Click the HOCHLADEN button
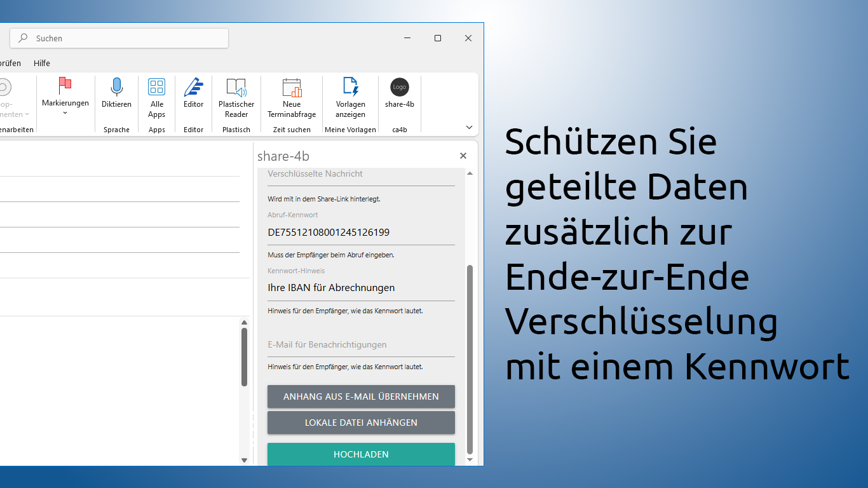This screenshot has width=868, height=488. (361, 454)
